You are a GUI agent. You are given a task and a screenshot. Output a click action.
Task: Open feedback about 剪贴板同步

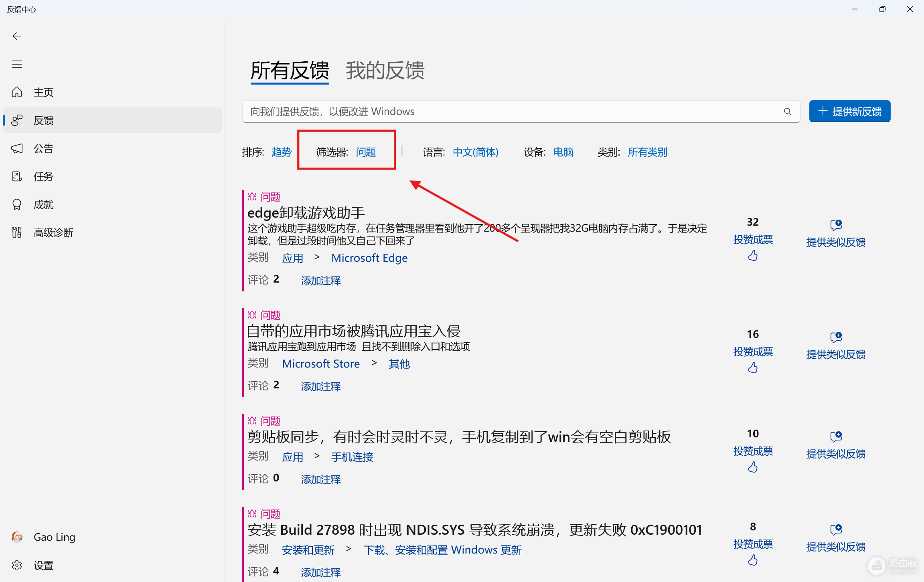(x=459, y=437)
